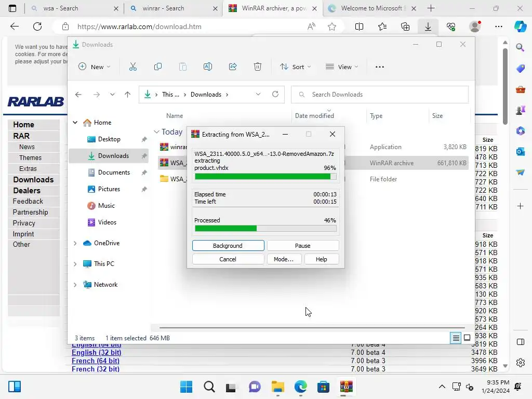532x399 pixels.
Task: Open Edge downloads icon in browser toolbar
Action: 428,26
